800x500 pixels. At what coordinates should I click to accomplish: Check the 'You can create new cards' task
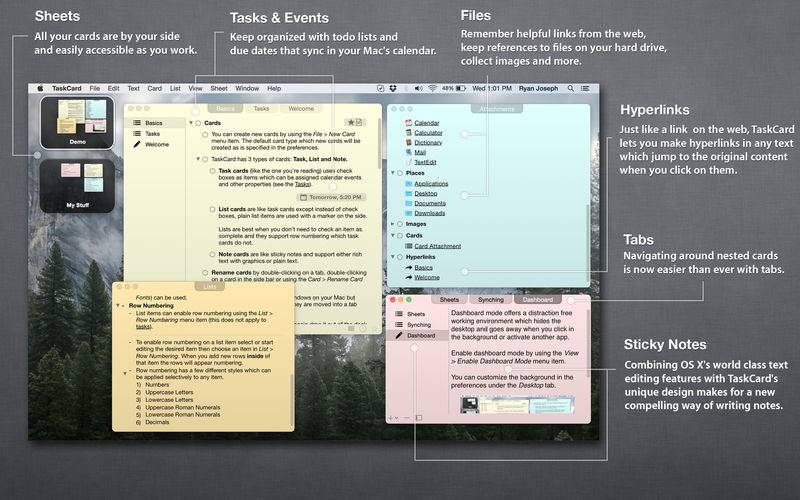[205, 135]
